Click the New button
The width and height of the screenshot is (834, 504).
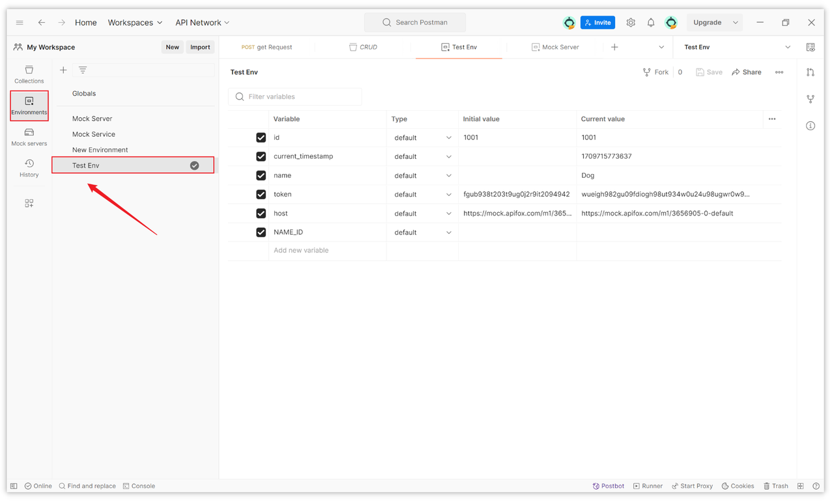172,47
